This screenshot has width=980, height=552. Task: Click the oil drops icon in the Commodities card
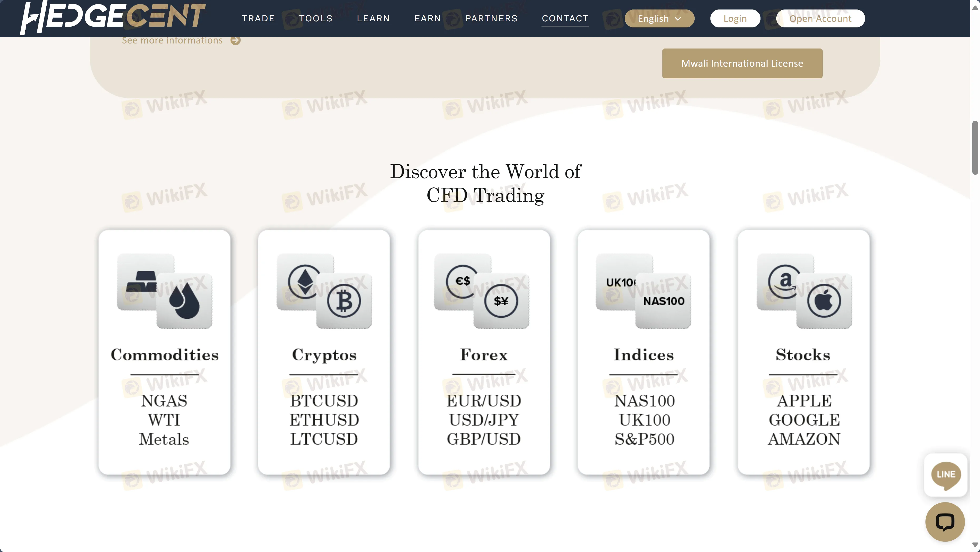pyautogui.click(x=184, y=301)
